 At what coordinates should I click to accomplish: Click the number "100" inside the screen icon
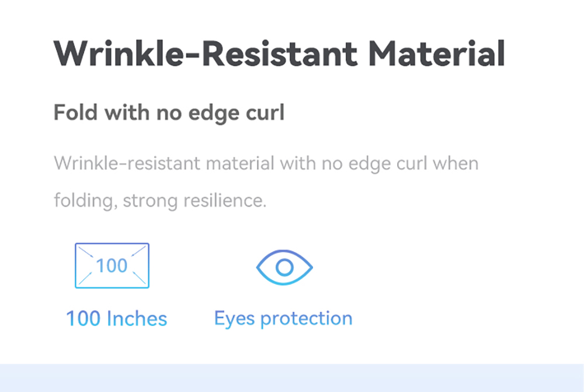(x=112, y=265)
